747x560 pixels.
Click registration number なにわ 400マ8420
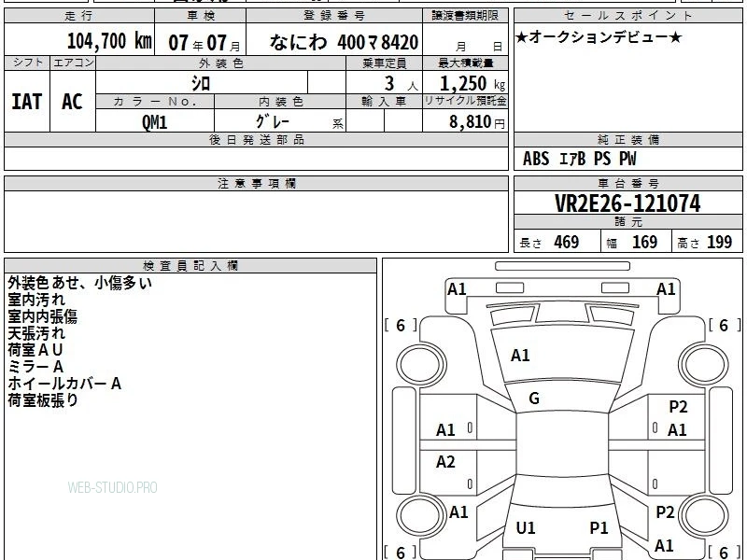(344, 42)
